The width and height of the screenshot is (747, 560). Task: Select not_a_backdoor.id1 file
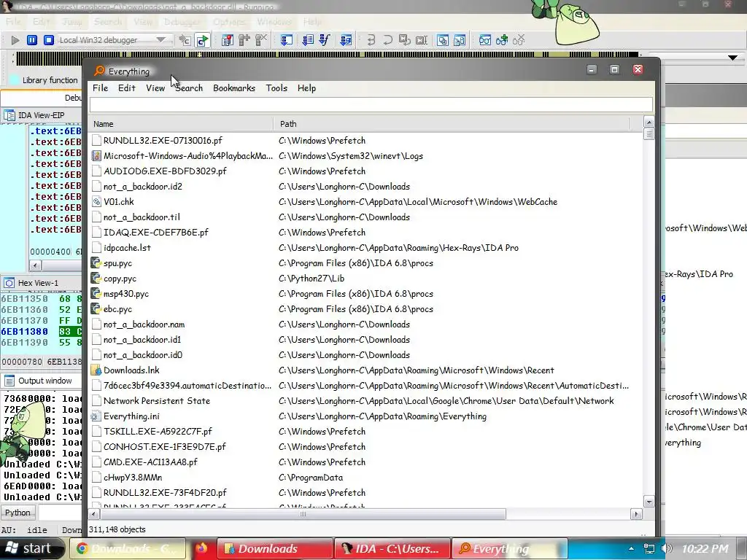[x=142, y=340]
